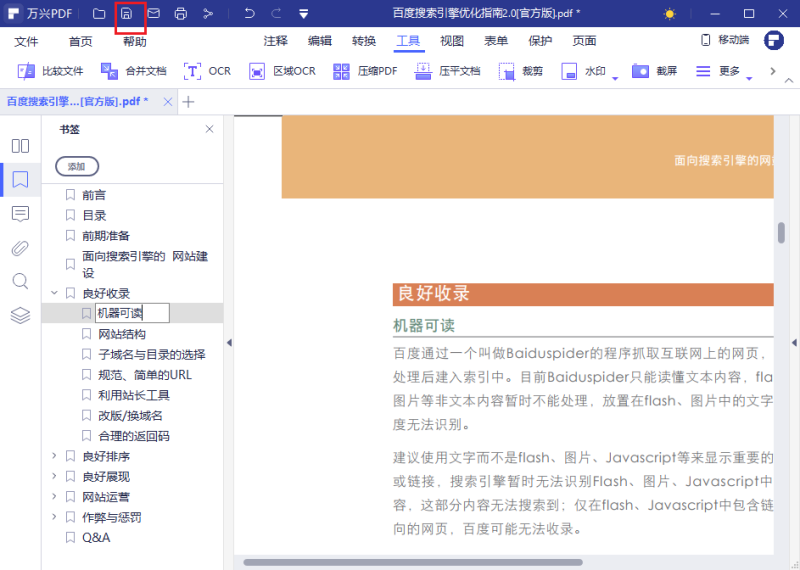Image resolution: width=800 pixels, height=570 pixels.
Task: Switch to the 转换 tab
Action: click(364, 41)
